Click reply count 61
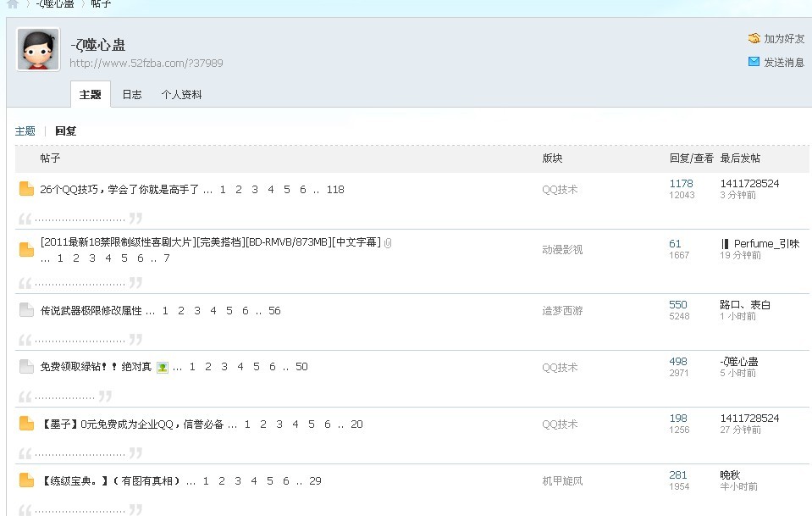 [675, 243]
